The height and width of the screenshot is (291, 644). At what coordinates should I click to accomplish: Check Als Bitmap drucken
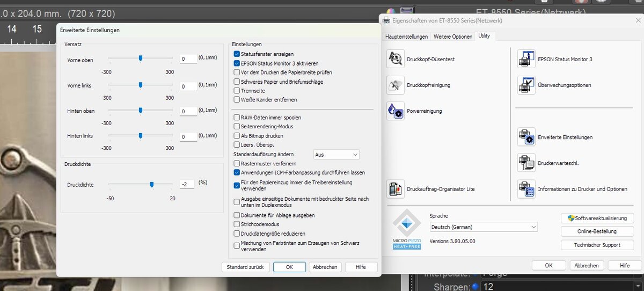[x=237, y=136]
